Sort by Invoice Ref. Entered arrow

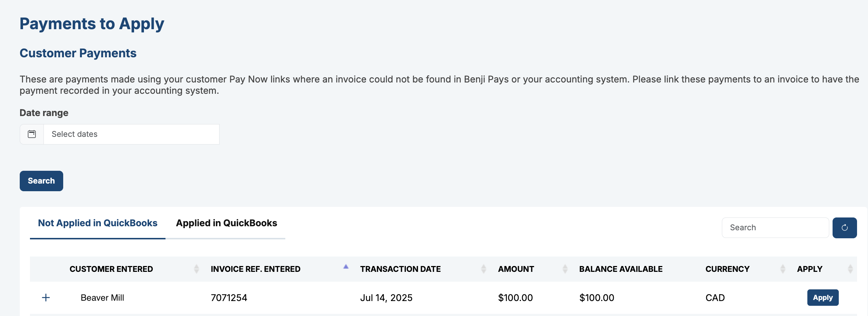point(346,267)
